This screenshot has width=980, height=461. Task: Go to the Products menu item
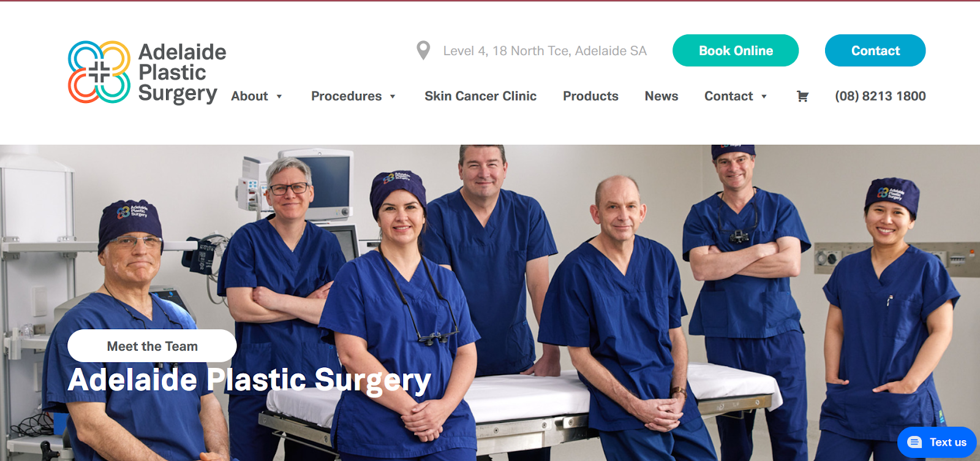pos(590,96)
